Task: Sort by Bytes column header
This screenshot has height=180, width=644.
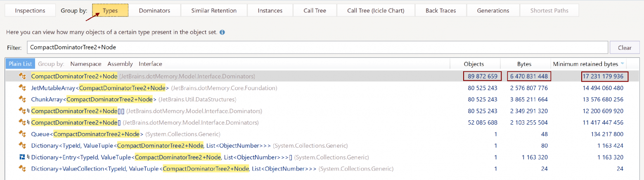Action: click(524, 64)
